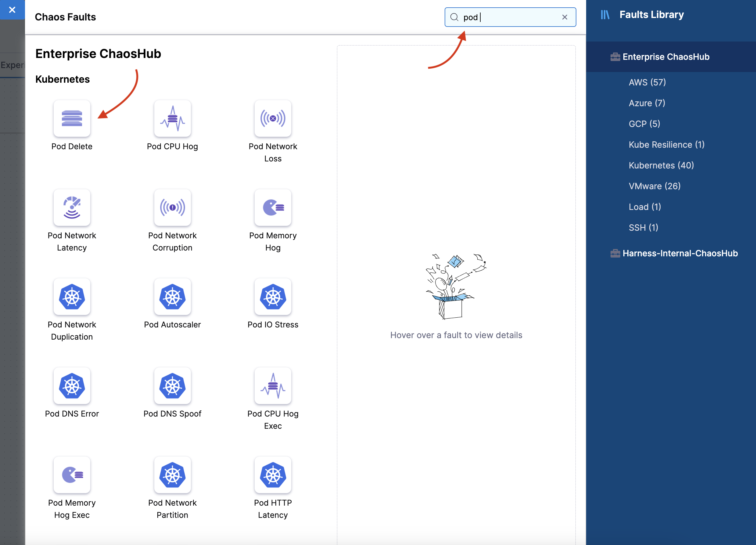Choose the Pod Network Loss fault icon

(x=273, y=118)
